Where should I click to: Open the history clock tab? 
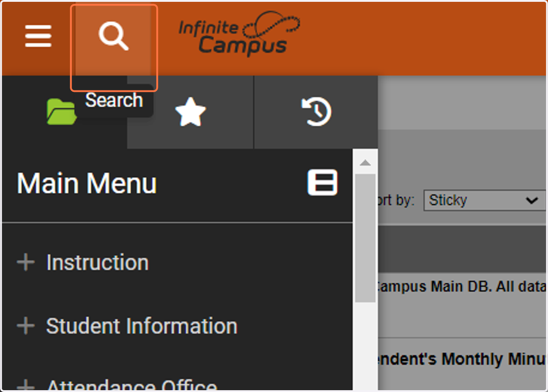[316, 112]
